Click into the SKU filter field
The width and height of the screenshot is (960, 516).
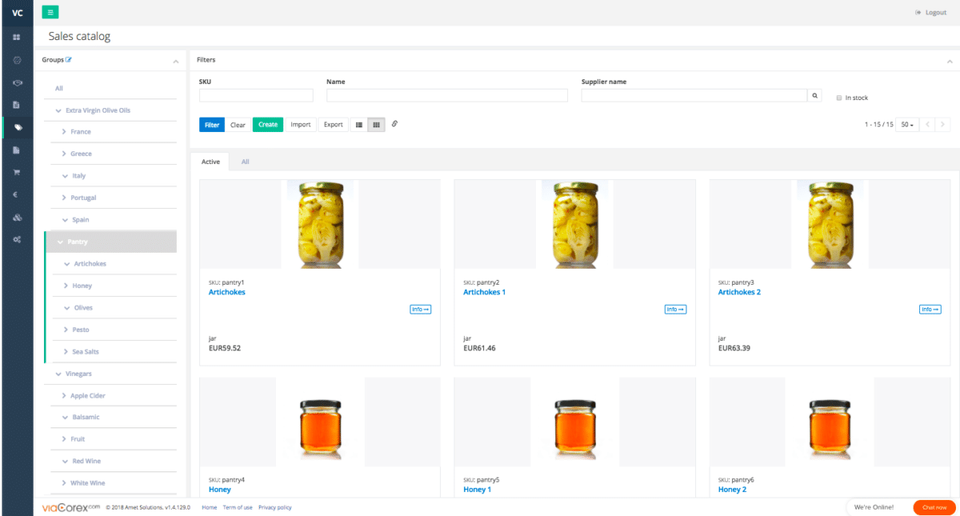[x=256, y=96]
